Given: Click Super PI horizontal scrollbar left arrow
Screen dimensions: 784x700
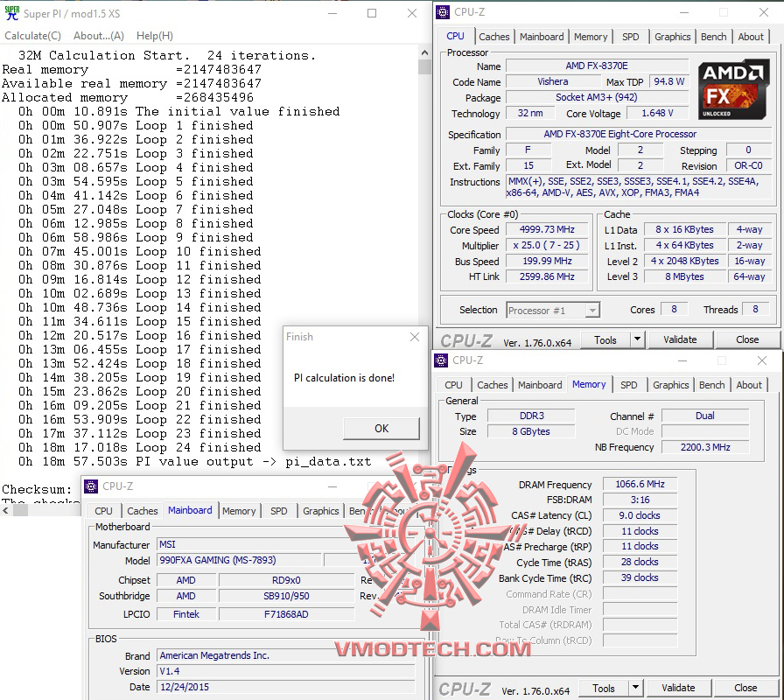Looking at the screenshot, I should click(x=6, y=510).
